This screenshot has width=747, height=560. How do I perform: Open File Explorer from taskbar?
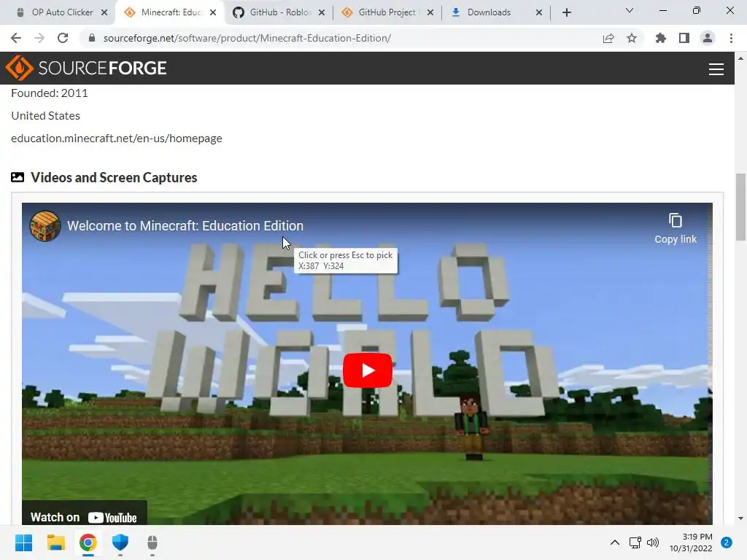pyautogui.click(x=55, y=542)
